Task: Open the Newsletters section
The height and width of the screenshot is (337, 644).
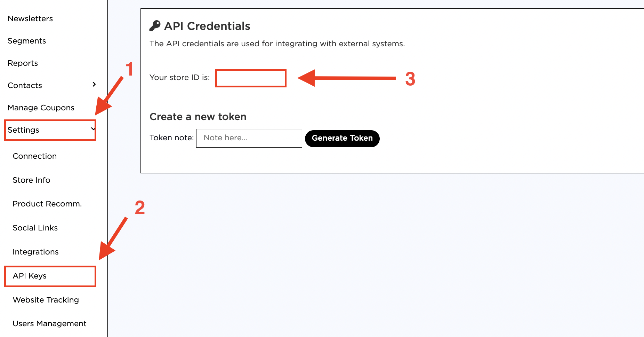Action: point(30,18)
